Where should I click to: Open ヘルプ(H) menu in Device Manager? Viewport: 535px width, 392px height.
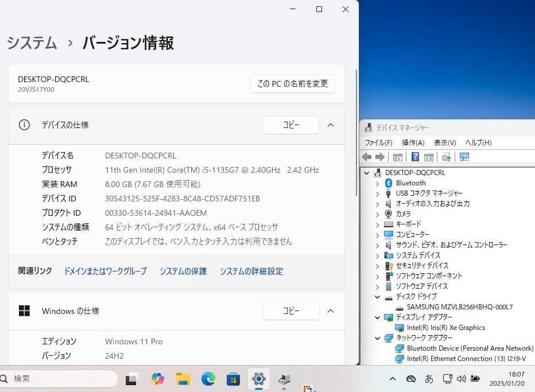(478, 142)
